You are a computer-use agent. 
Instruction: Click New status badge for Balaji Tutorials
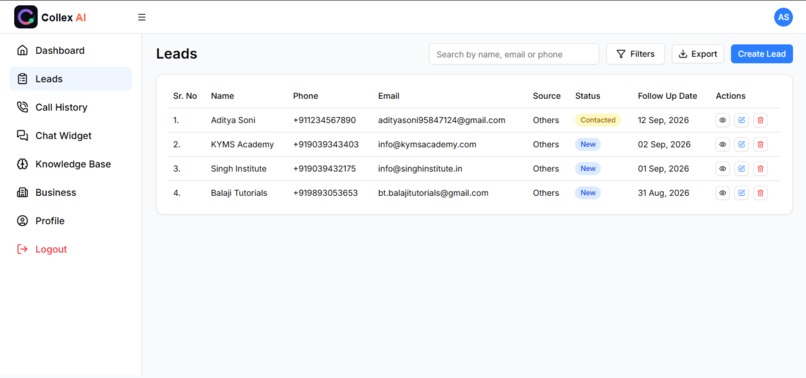click(588, 193)
